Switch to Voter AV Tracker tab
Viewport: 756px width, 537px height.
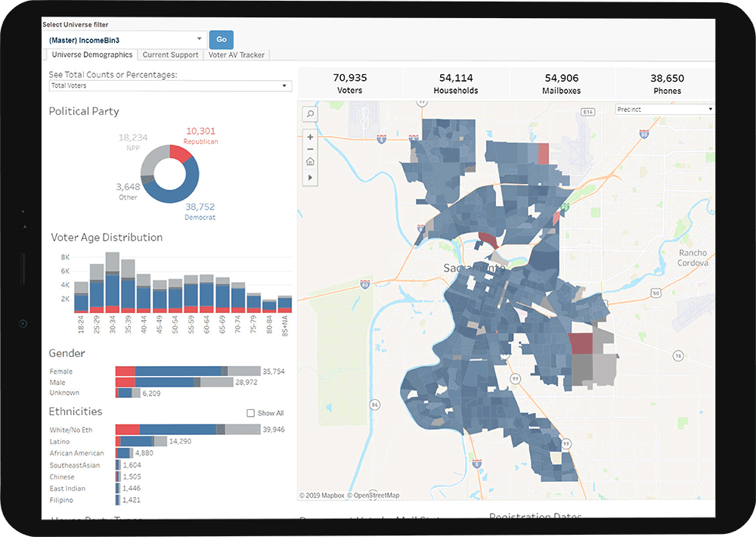tap(236, 54)
